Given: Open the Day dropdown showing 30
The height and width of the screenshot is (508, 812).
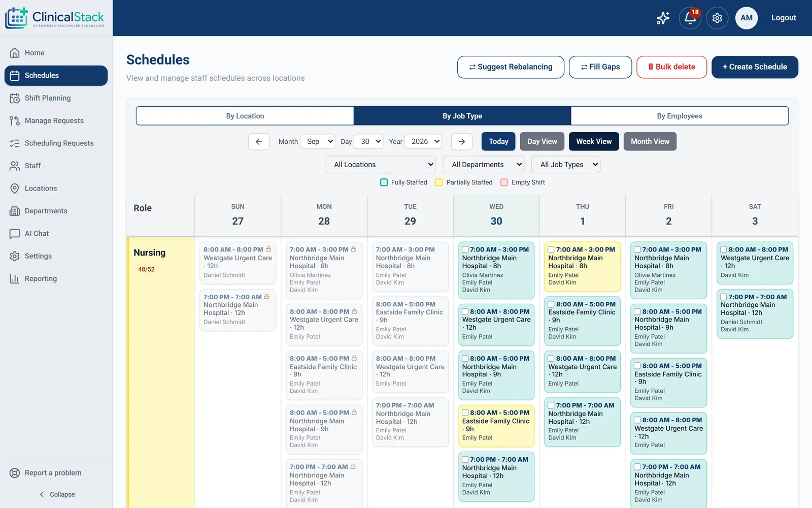Looking at the screenshot, I should click(x=368, y=142).
